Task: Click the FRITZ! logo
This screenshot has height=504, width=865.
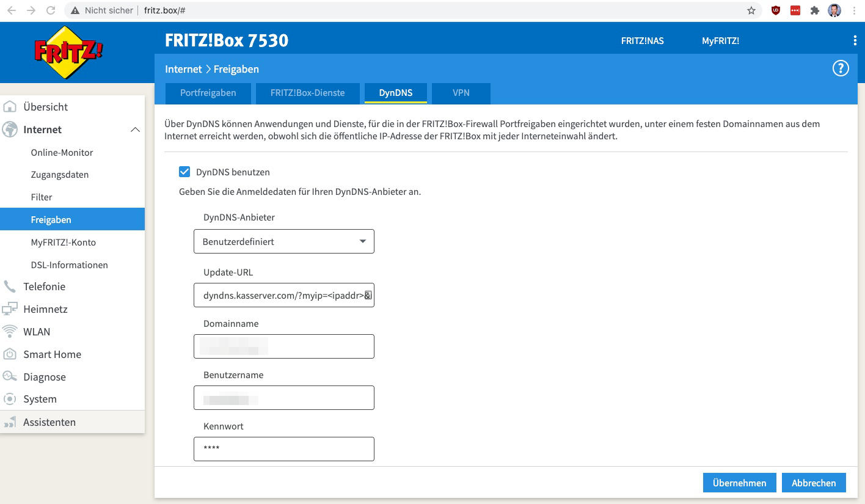Action: click(68, 52)
